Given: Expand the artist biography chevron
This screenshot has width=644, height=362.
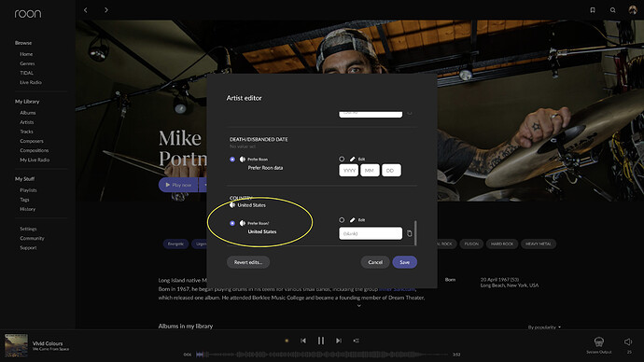Looking at the screenshot, I should coord(359,306).
